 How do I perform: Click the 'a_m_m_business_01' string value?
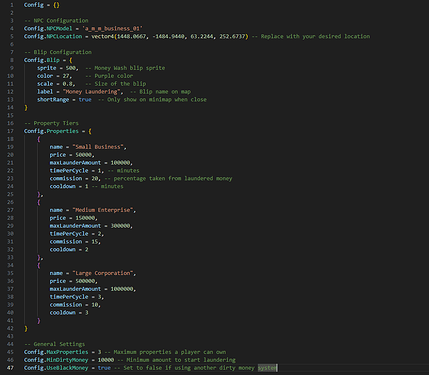[112, 29]
